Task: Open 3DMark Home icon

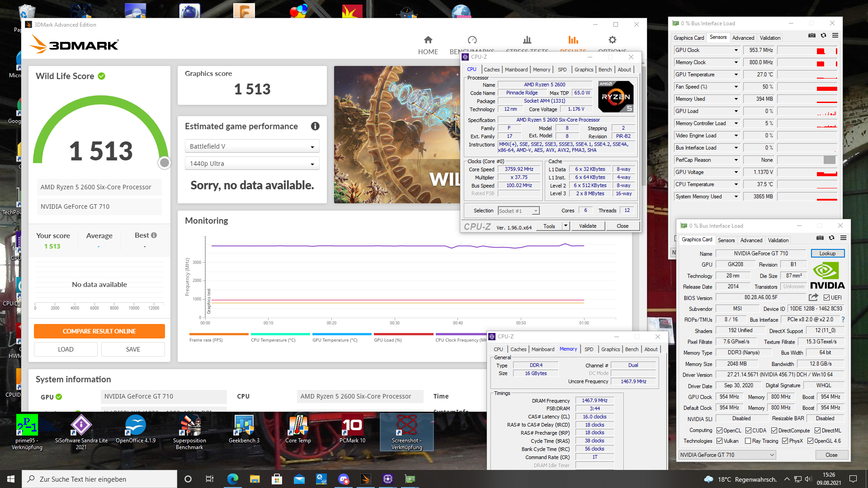Action: [428, 40]
